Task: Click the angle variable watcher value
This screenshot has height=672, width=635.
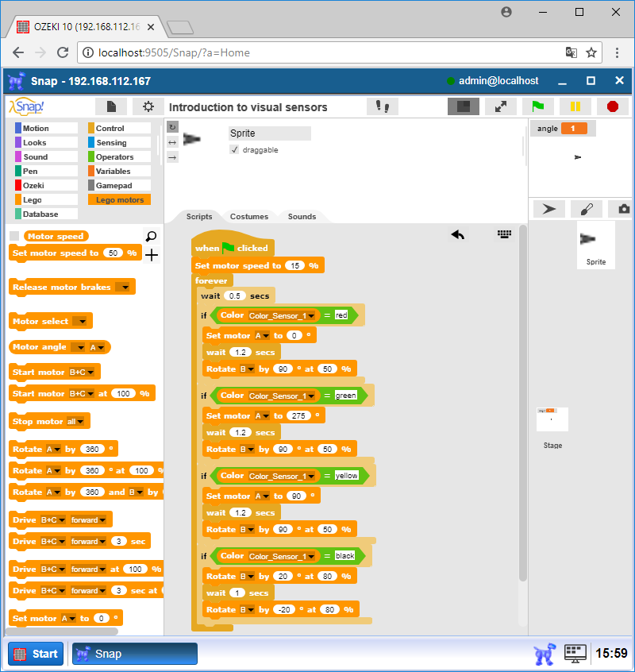Action: click(574, 128)
